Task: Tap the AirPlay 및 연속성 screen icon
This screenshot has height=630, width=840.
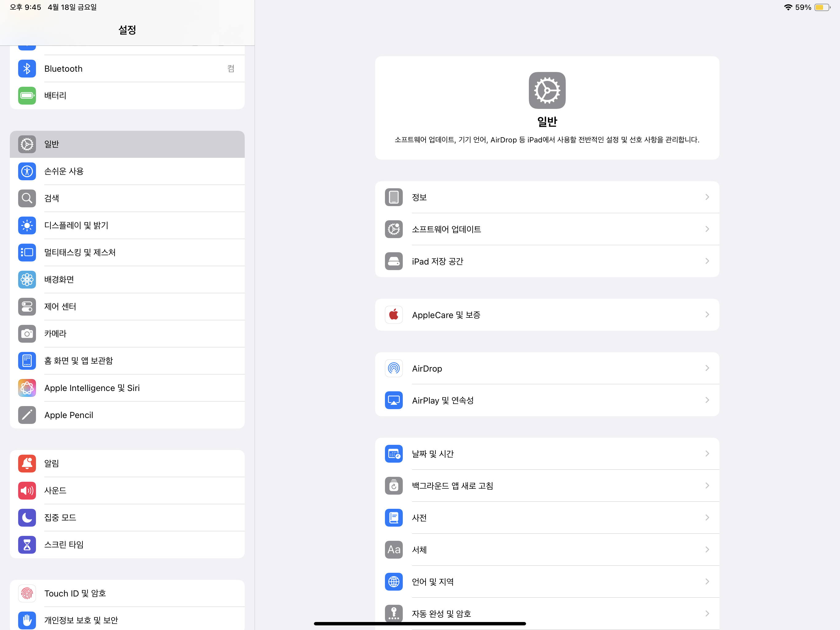Action: click(394, 400)
